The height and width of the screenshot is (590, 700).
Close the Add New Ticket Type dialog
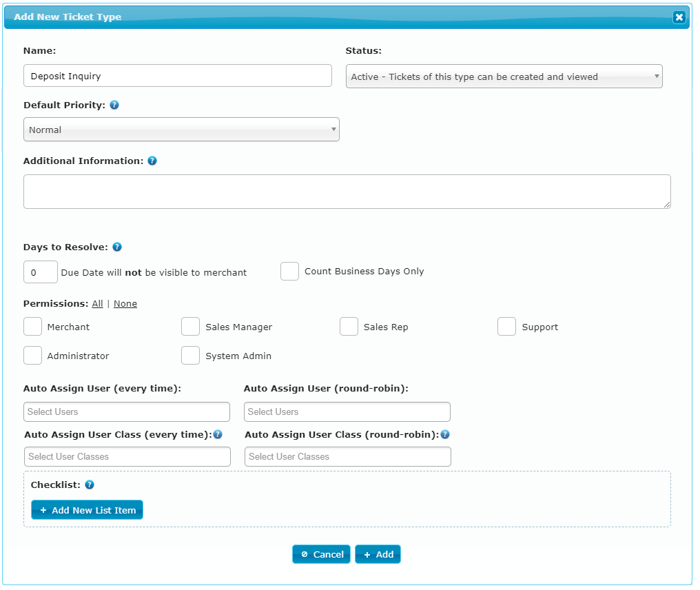[679, 17]
